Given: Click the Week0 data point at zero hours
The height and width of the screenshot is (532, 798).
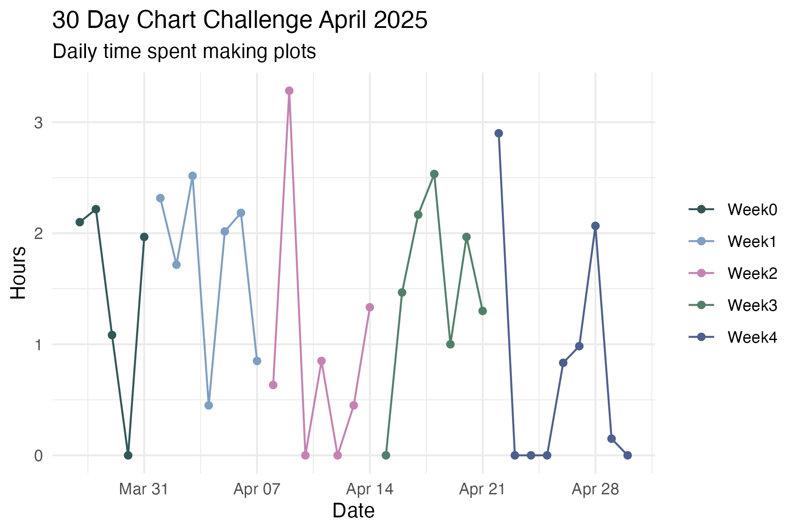Looking at the screenshot, I should click(x=128, y=455).
